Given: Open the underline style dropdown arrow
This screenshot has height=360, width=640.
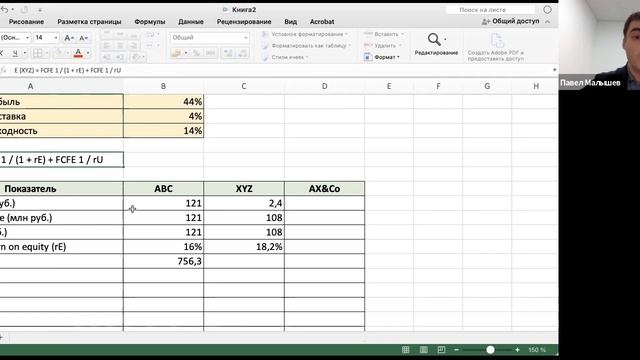Looking at the screenshot, I should 25,53.
